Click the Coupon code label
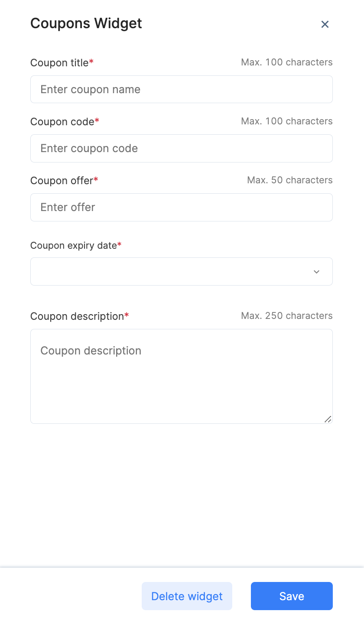The height and width of the screenshot is (624, 364). click(62, 121)
